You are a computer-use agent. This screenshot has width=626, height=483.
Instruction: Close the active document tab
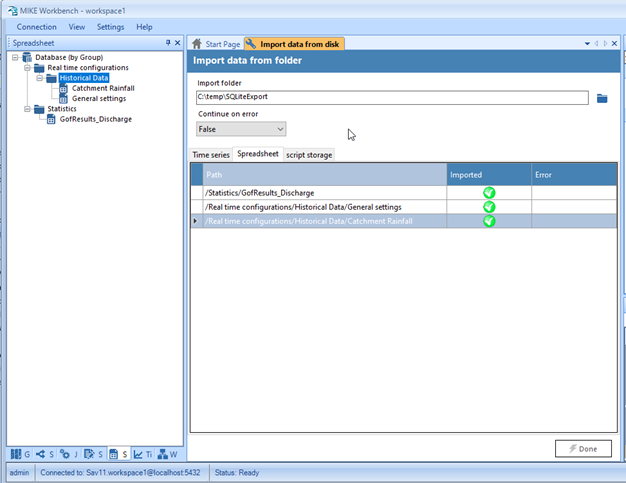(x=614, y=43)
